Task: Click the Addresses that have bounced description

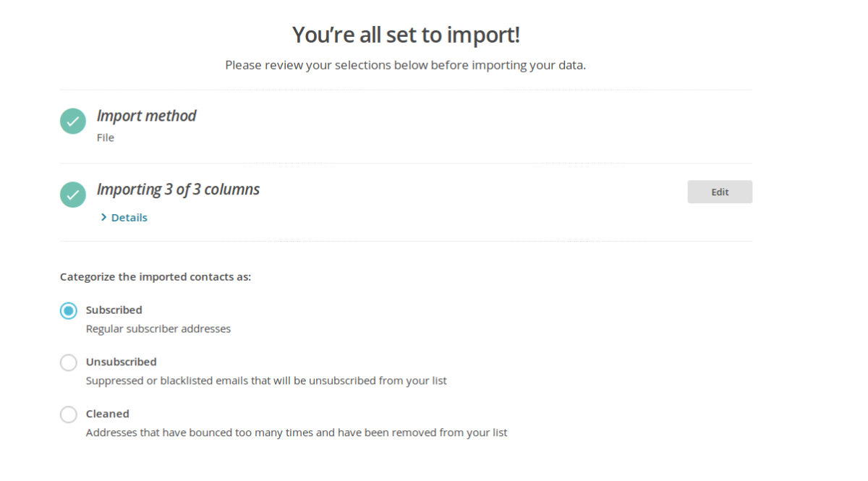Action: coord(297,433)
